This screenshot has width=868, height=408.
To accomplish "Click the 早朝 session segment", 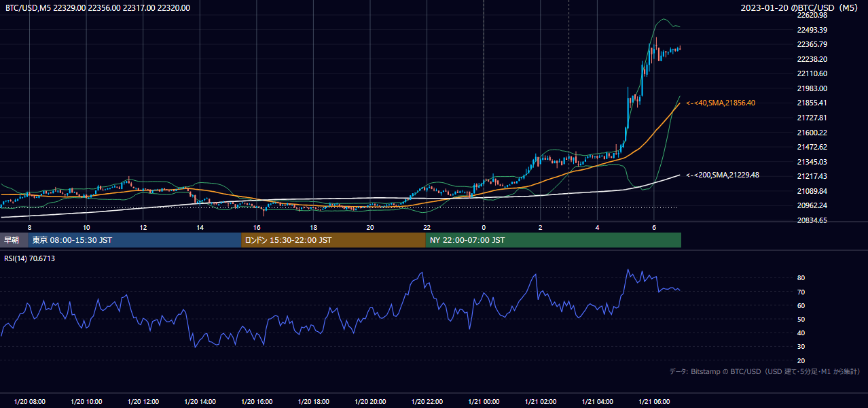I will pos(14,240).
